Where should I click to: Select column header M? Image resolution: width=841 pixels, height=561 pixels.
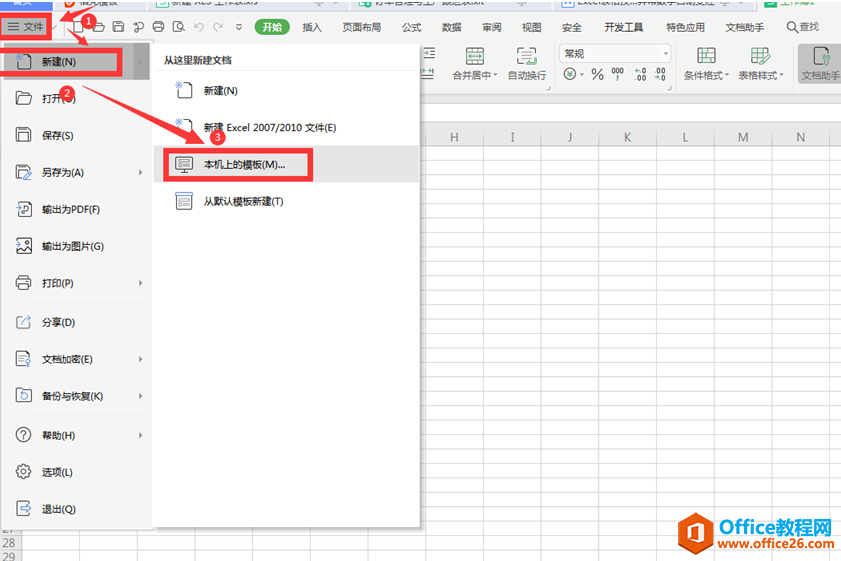[x=743, y=137]
